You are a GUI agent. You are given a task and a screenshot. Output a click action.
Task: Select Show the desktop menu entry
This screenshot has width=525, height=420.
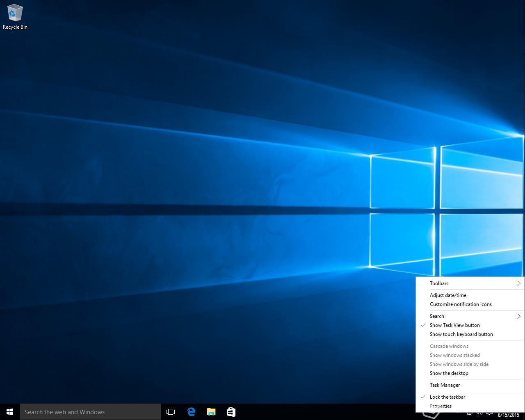(470, 373)
